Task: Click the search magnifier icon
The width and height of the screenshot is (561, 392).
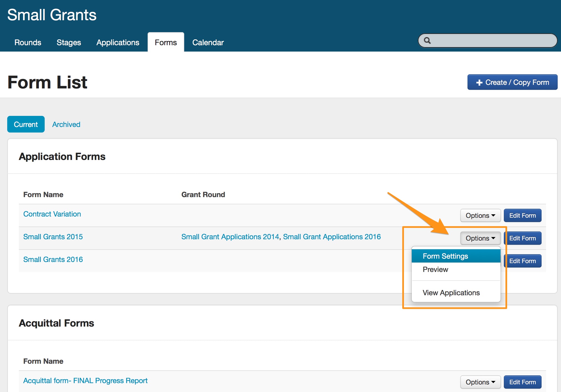Action: click(427, 41)
